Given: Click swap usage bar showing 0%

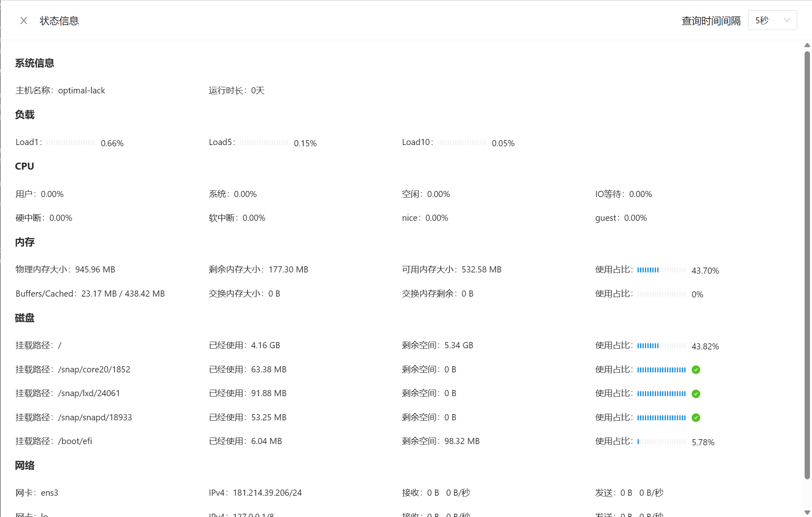Looking at the screenshot, I should tap(661, 294).
